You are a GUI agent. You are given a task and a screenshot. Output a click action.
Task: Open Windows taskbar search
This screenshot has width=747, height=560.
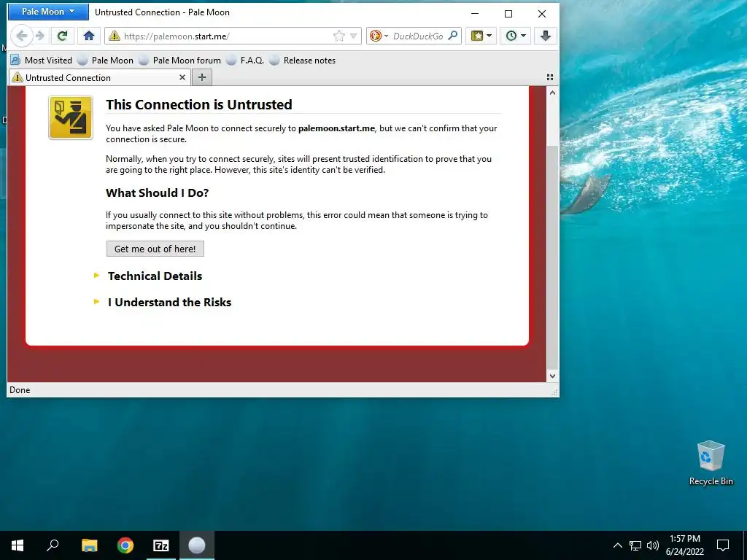tap(53, 545)
